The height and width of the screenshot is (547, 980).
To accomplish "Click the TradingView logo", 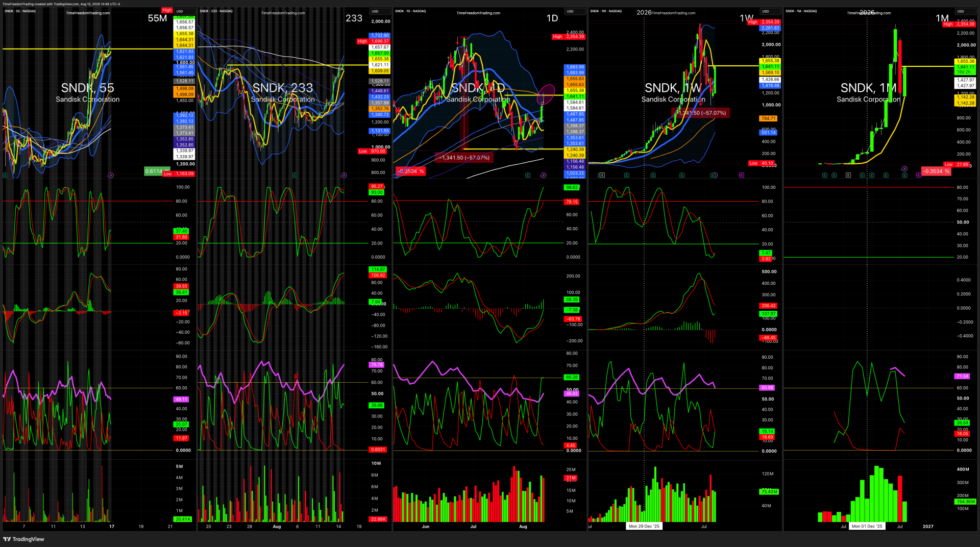I will coord(23,539).
